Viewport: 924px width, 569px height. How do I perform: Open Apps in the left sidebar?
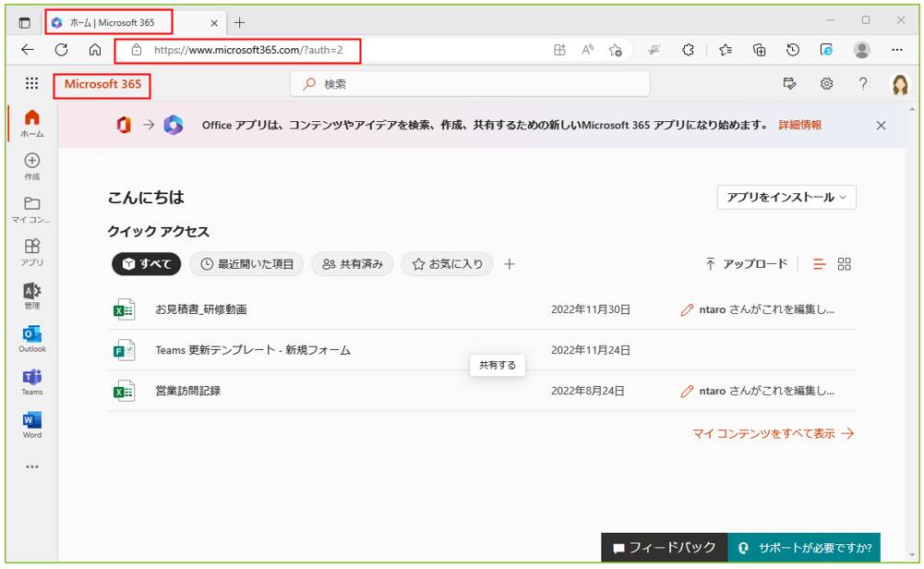tap(31, 253)
